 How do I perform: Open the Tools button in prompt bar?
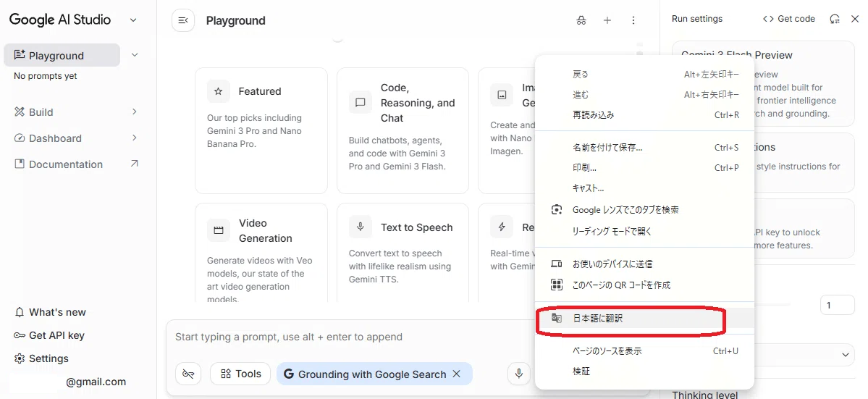click(x=240, y=374)
